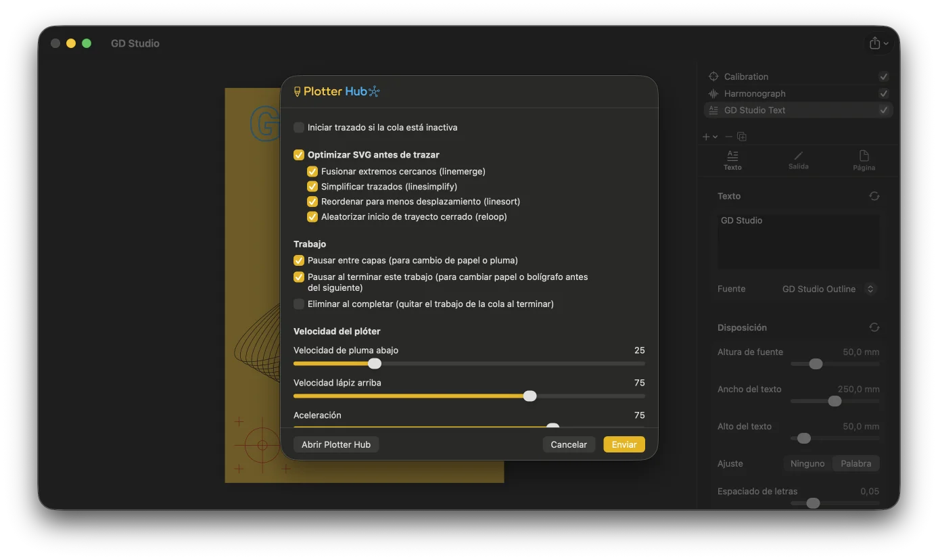The width and height of the screenshot is (938, 560).
Task: Enable 'Eliminar al completar' option
Action: (299, 304)
